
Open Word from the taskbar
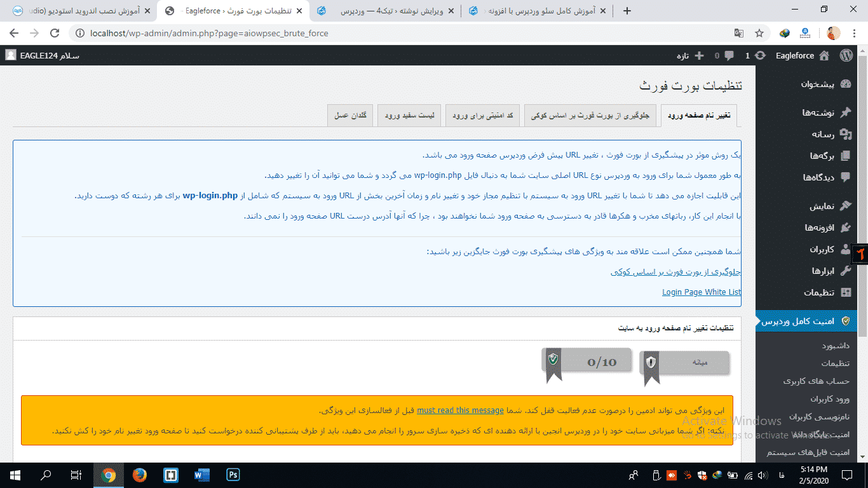coord(202,475)
